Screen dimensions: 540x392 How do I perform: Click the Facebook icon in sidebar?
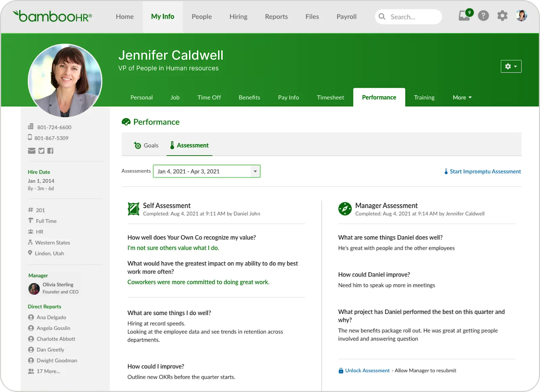pos(50,151)
